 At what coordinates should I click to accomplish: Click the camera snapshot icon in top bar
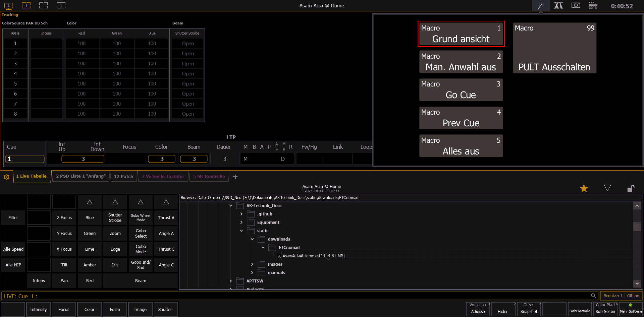[576, 6]
